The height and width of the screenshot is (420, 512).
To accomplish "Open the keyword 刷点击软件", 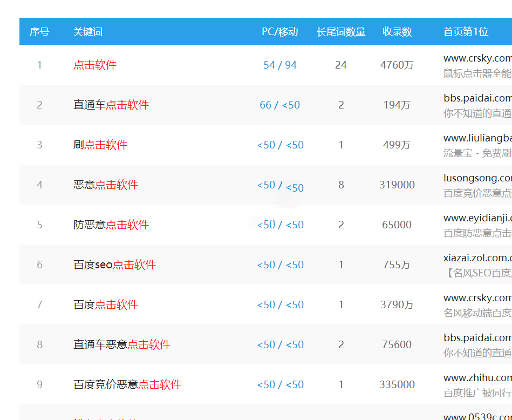I will tap(100, 145).
